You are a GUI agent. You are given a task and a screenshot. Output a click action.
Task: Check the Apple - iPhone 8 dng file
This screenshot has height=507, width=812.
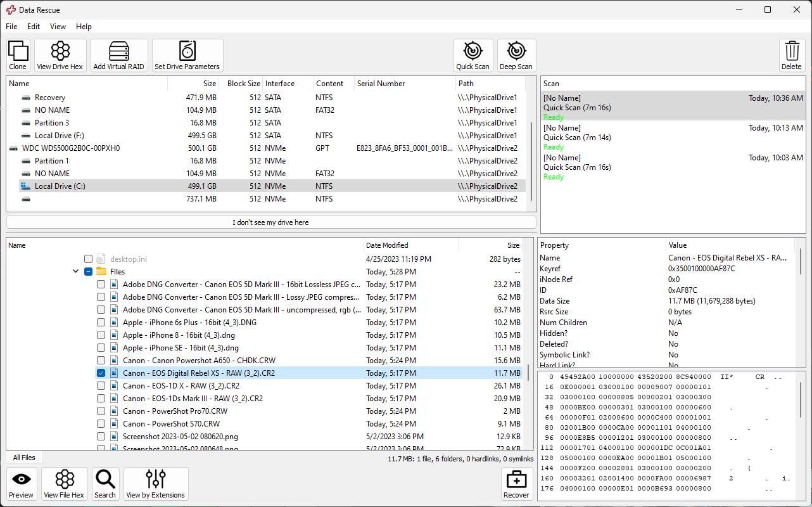tap(101, 335)
